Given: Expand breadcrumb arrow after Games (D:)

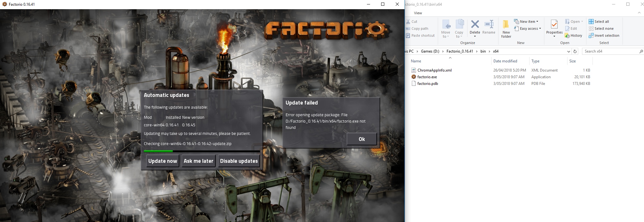Looking at the screenshot, I should [x=443, y=51].
